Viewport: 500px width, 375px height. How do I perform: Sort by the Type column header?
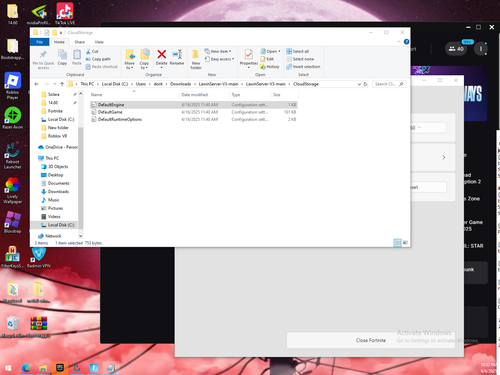pyautogui.click(x=250, y=95)
